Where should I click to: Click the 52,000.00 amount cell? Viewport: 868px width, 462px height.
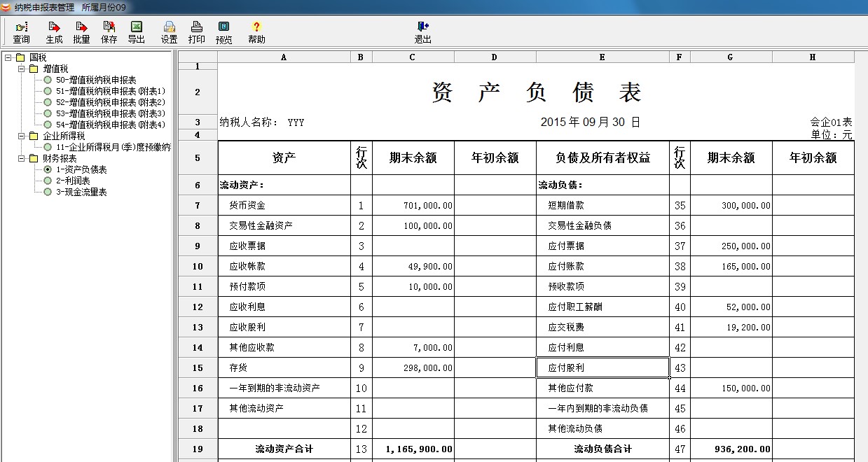731,307
